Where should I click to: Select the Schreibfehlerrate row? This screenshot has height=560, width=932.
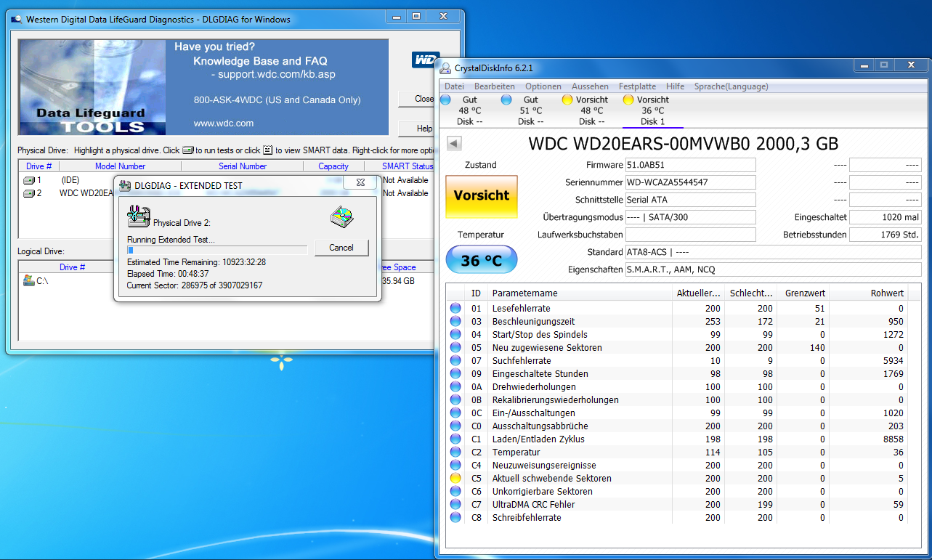point(677,518)
